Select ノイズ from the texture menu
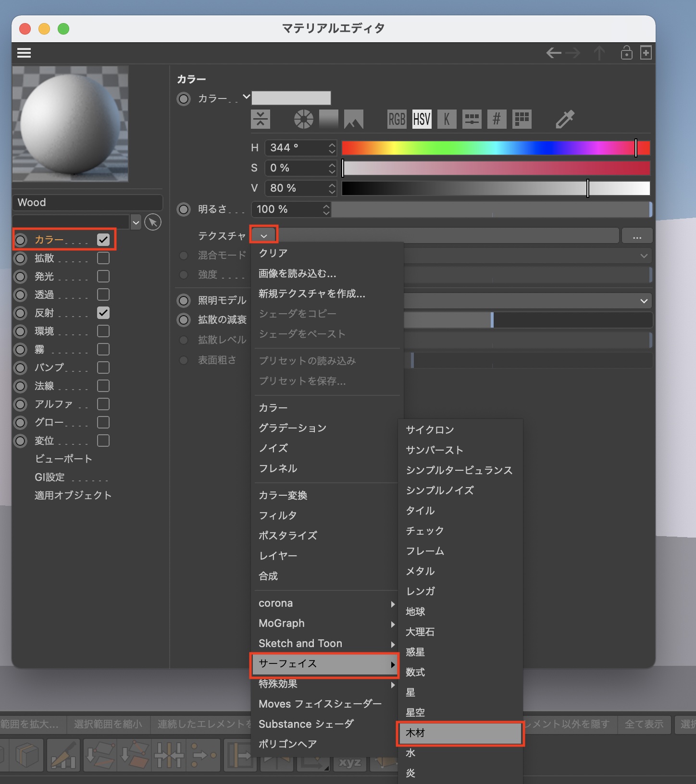Screen dimensions: 696x784 pyautogui.click(x=273, y=448)
